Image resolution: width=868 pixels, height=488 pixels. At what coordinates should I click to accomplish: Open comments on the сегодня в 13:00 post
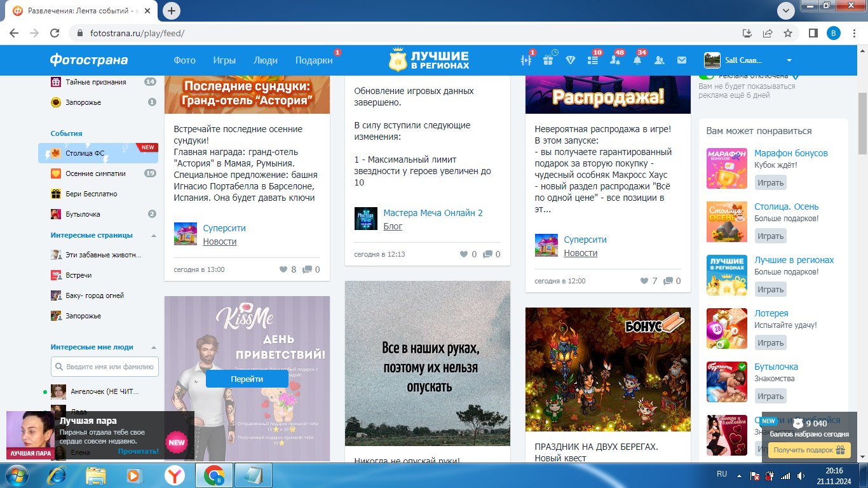307,269
